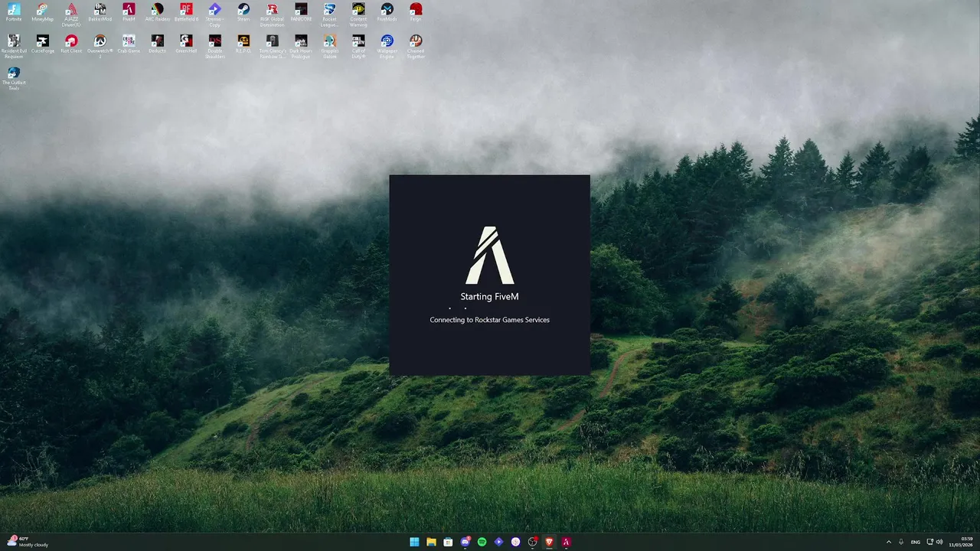This screenshot has height=551, width=980.
Task: Open network settings from the tray icon
Action: (930, 542)
